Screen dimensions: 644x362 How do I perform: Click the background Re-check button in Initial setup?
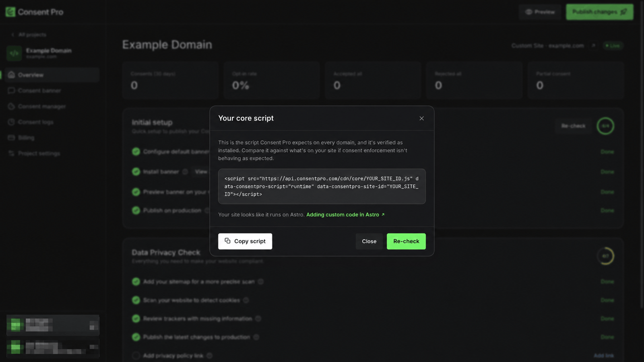tap(573, 126)
